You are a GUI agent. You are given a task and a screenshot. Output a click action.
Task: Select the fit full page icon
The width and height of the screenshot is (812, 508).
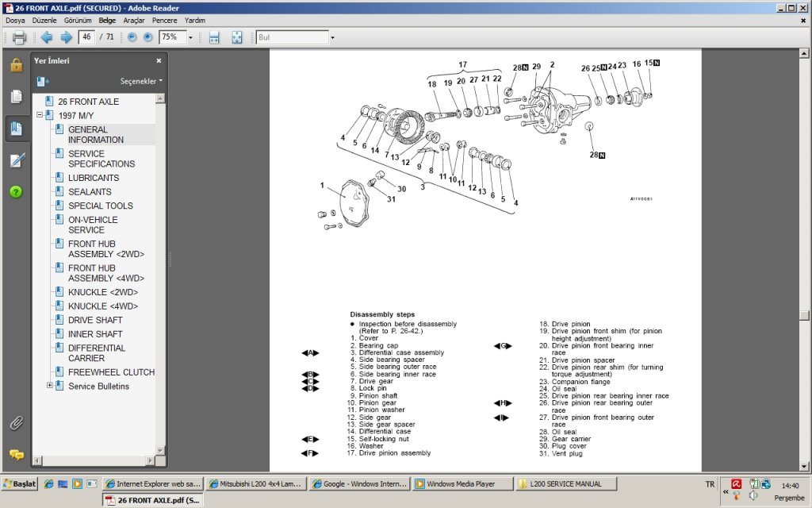236,37
